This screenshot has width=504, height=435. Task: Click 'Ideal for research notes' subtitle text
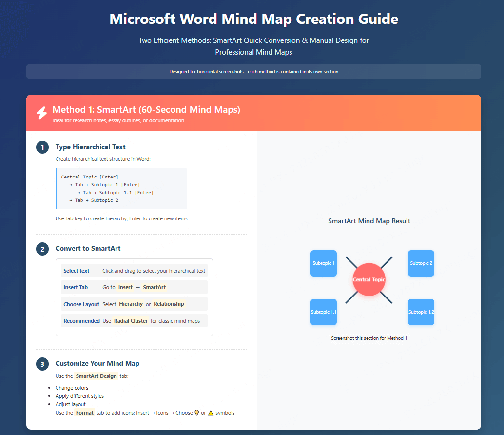[x=118, y=120]
